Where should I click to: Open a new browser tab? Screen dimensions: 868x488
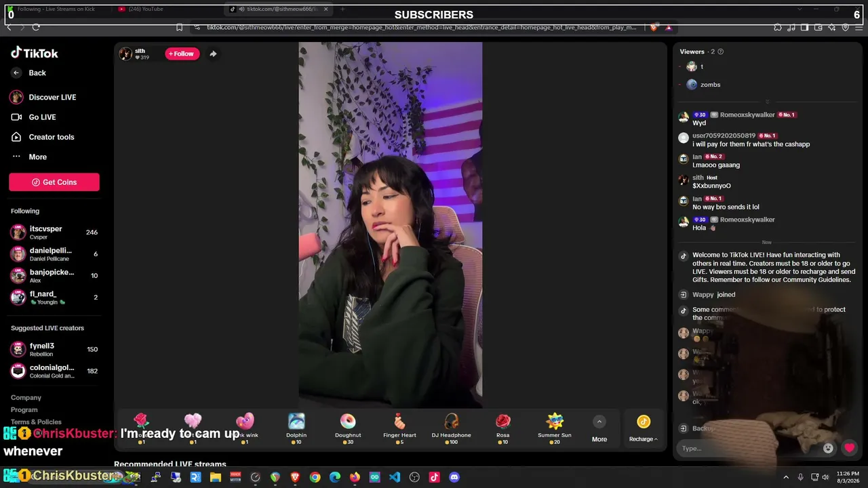click(342, 9)
